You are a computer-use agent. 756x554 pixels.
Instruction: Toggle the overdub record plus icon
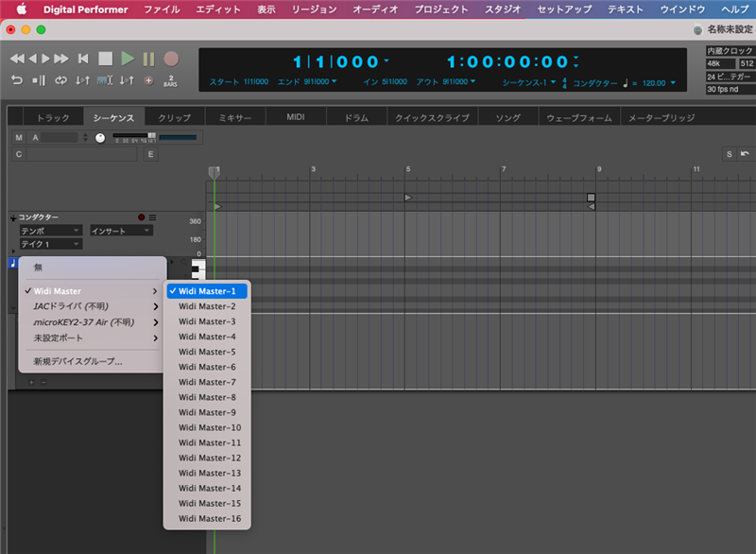(149, 80)
